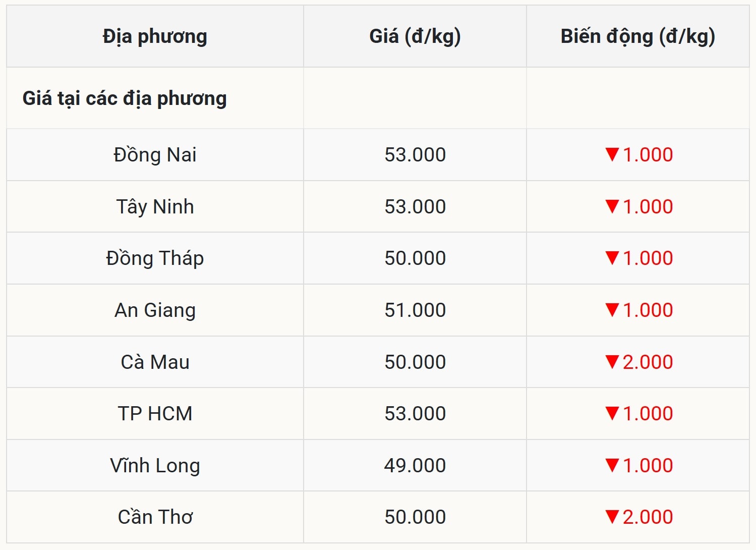Click the TP HCM location cell

[x=155, y=414]
